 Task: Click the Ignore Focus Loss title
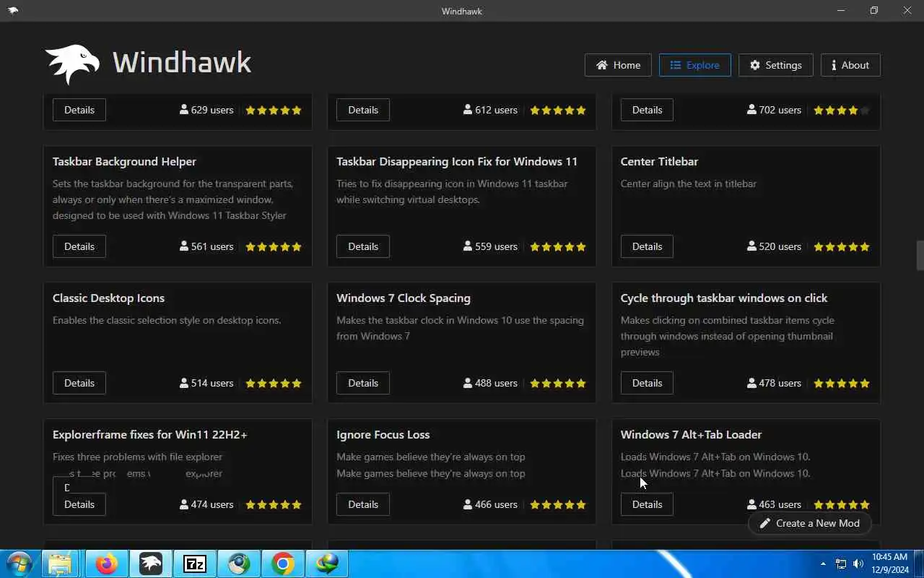[x=383, y=434]
